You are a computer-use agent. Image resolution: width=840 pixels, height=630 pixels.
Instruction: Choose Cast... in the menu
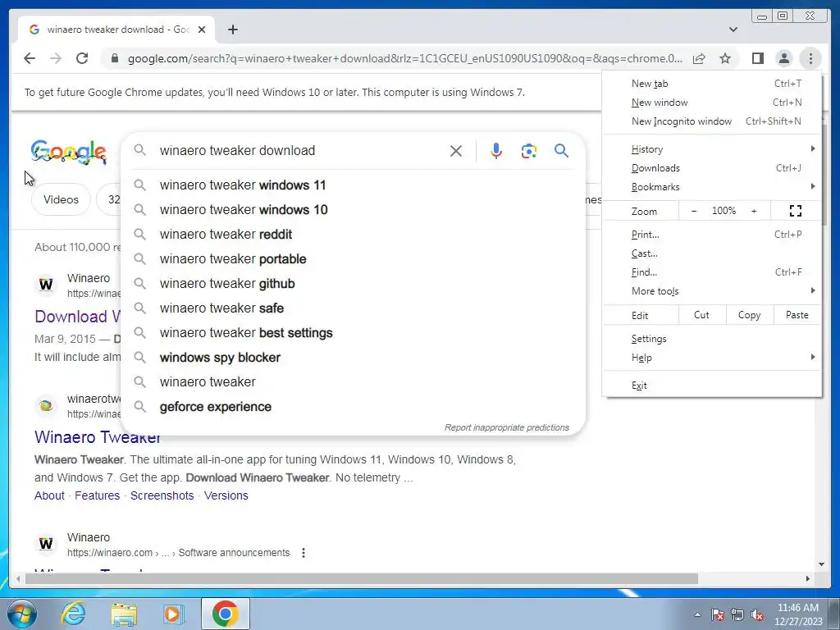712,253
